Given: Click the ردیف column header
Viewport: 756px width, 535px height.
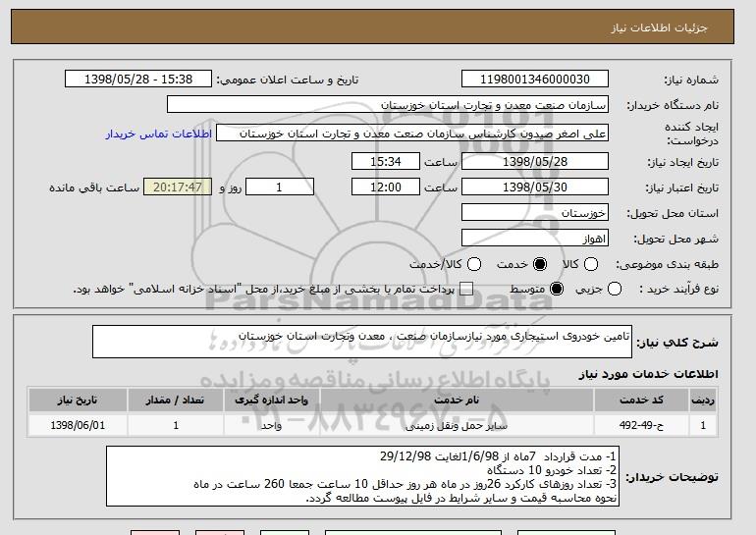Looking at the screenshot, I should pos(703,401).
